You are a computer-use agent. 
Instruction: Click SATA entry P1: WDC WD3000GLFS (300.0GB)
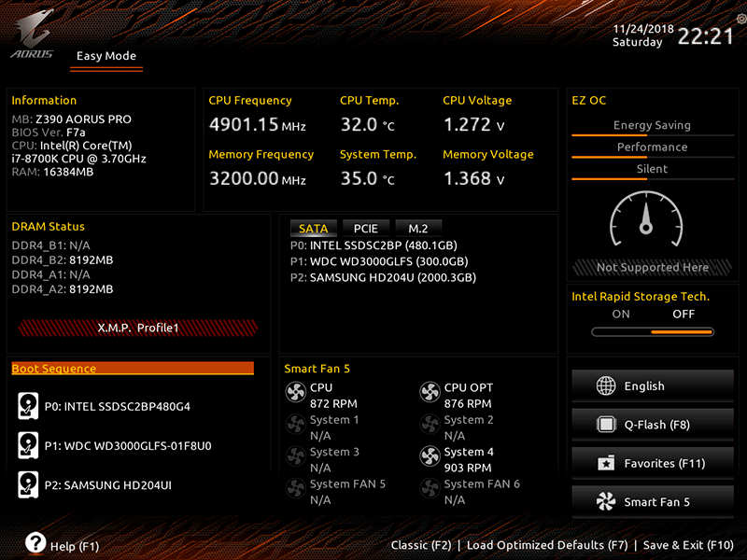(x=379, y=261)
